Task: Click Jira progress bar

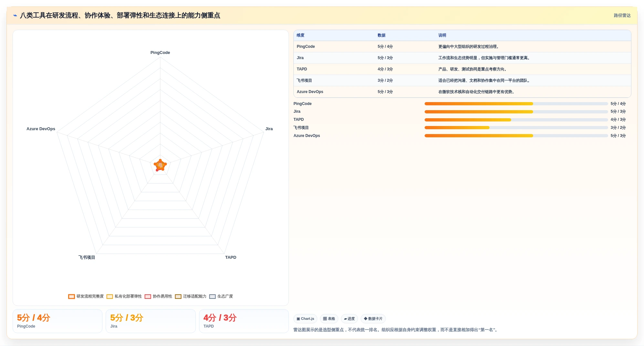Action: [516, 112]
